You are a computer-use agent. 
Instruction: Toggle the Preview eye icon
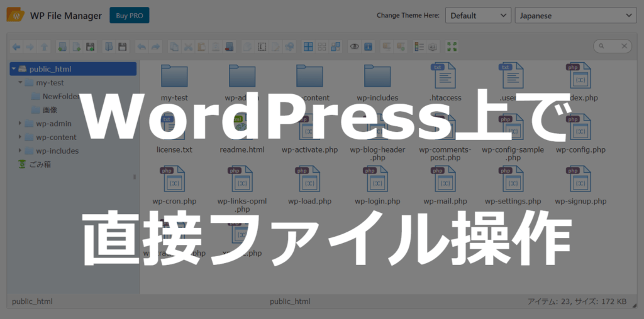point(355,46)
